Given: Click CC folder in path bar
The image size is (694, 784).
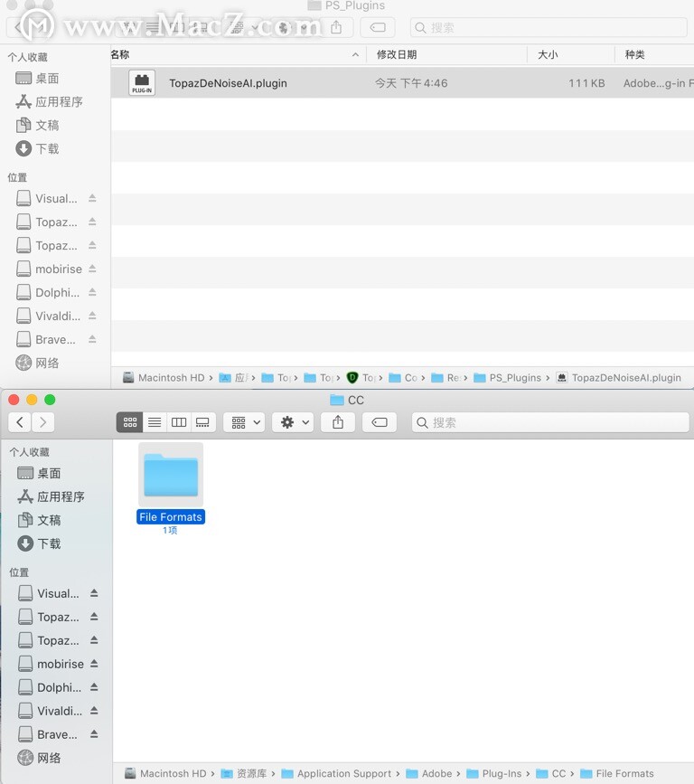Looking at the screenshot, I should (551, 773).
